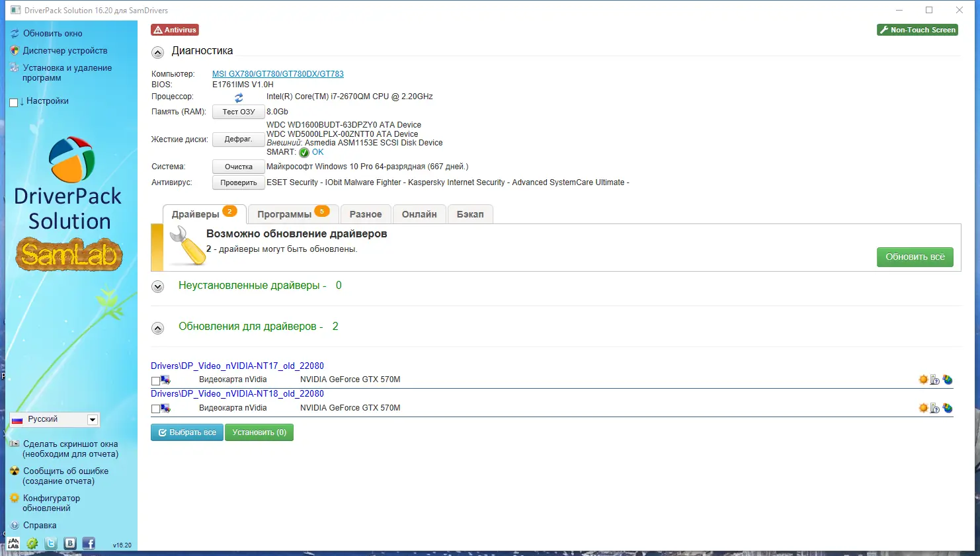Collapse the Обновления для драйверов section
The height and width of the screenshot is (556, 980).
tap(157, 328)
